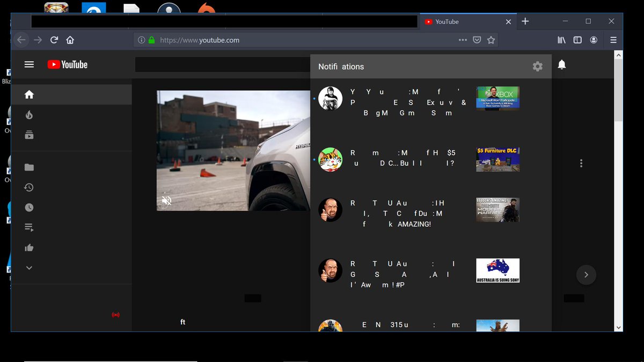Open Library folder icon in sidebar
The image size is (644, 362).
29,167
